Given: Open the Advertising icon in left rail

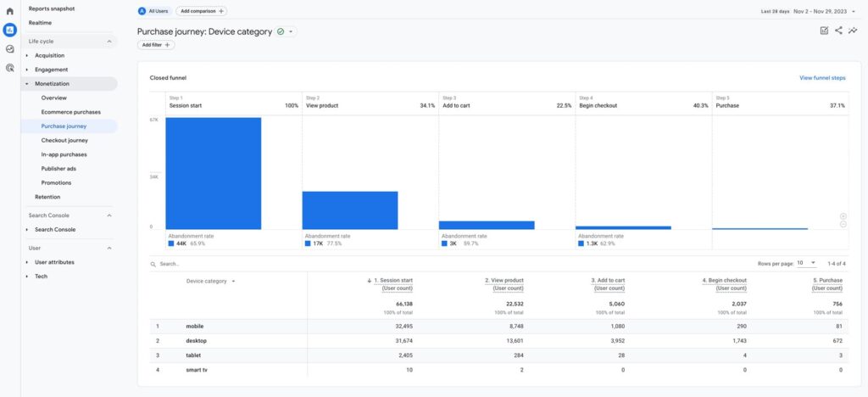Looking at the screenshot, I should coord(9,67).
